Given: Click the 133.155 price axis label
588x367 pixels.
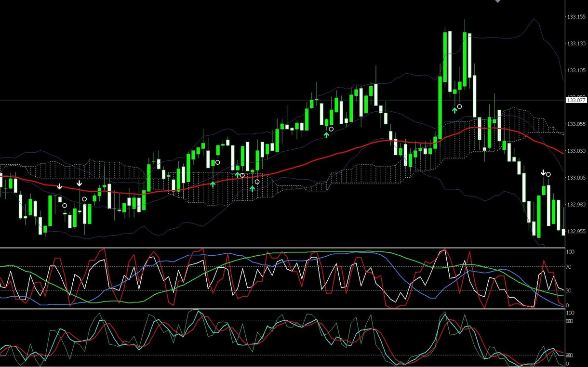Looking at the screenshot, I should click(x=576, y=17).
